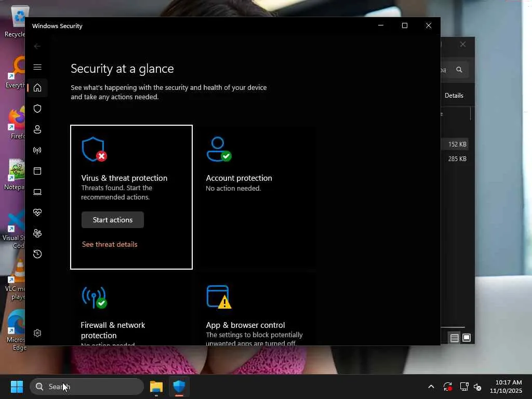This screenshot has width=532, height=399.
Task: Select VLC media player desktop shortcut
Action: (15, 280)
